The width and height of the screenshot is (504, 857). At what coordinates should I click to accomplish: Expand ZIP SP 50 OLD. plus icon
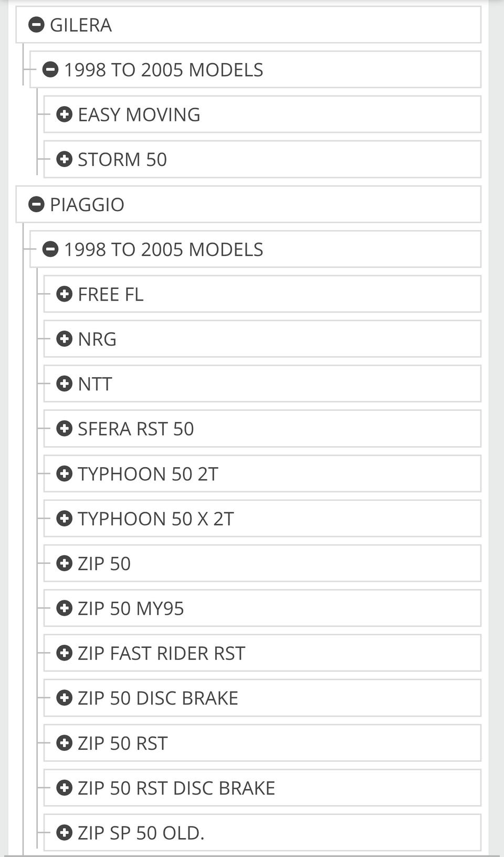(64, 833)
